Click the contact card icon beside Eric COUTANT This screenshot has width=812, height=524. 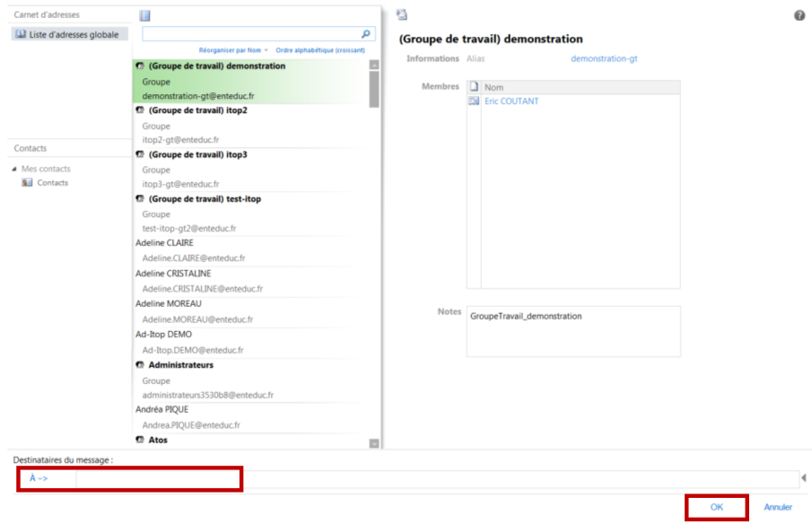click(474, 100)
